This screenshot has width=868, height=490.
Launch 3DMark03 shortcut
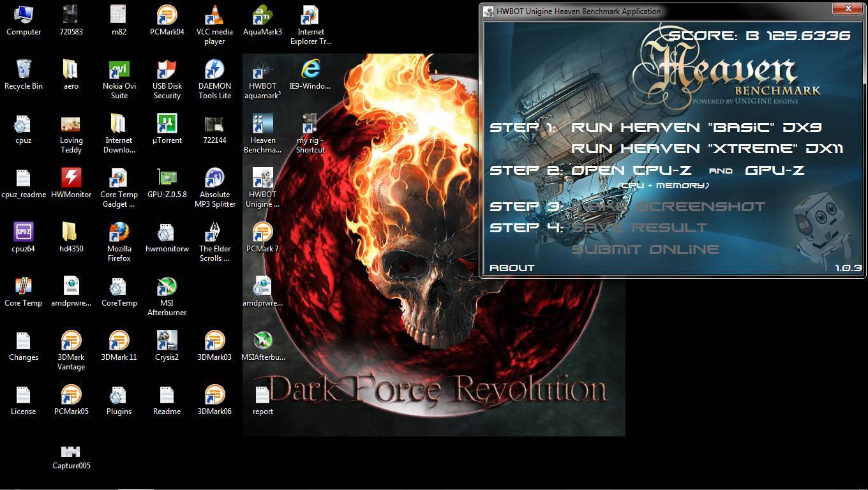[x=214, y=346]
